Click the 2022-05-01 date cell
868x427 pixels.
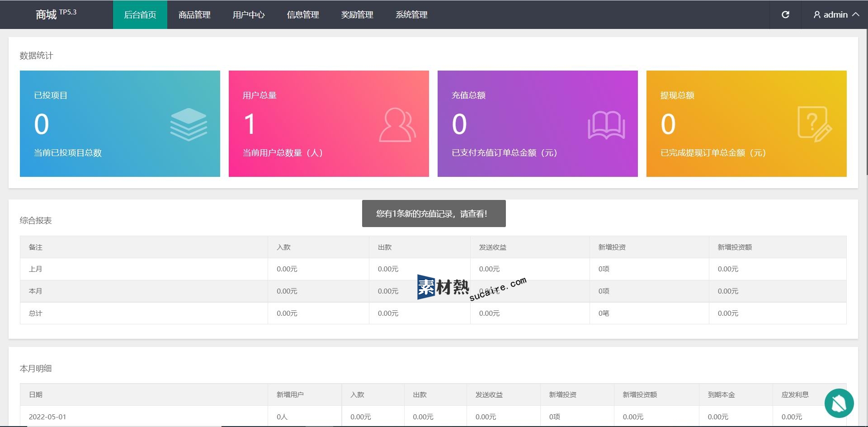[47, 417]
